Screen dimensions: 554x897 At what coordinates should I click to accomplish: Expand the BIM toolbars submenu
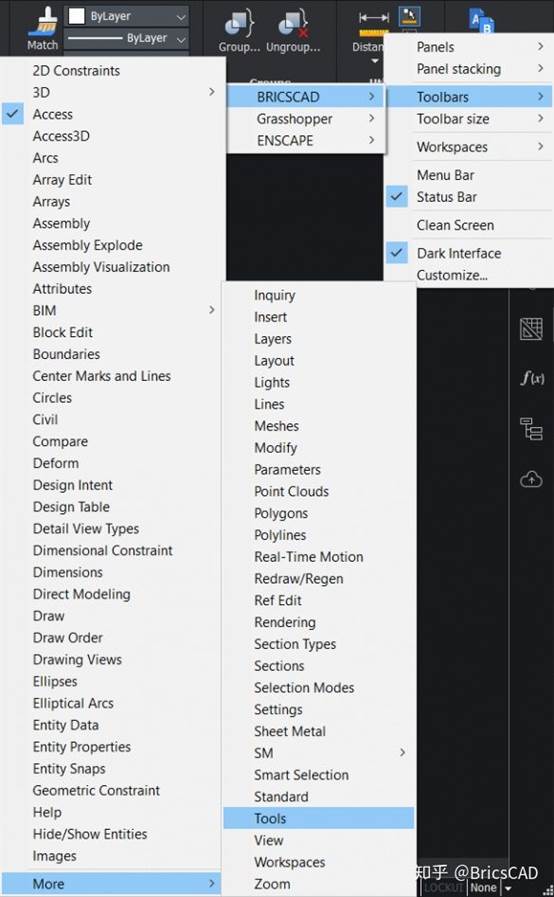coord(113,310)
